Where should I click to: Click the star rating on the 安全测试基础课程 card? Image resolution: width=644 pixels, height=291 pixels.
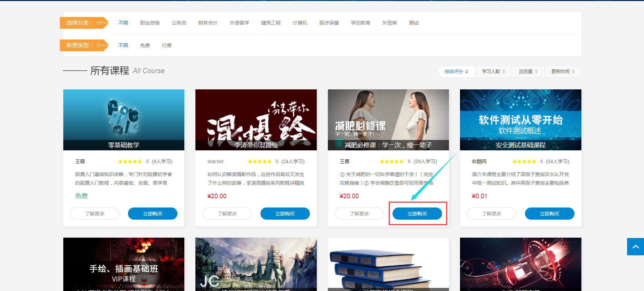coord(524,161)
